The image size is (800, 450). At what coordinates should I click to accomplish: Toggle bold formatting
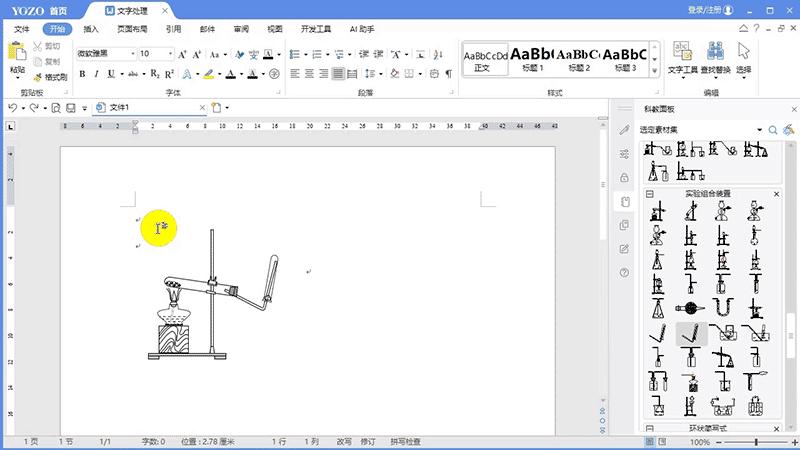[82, 74]
